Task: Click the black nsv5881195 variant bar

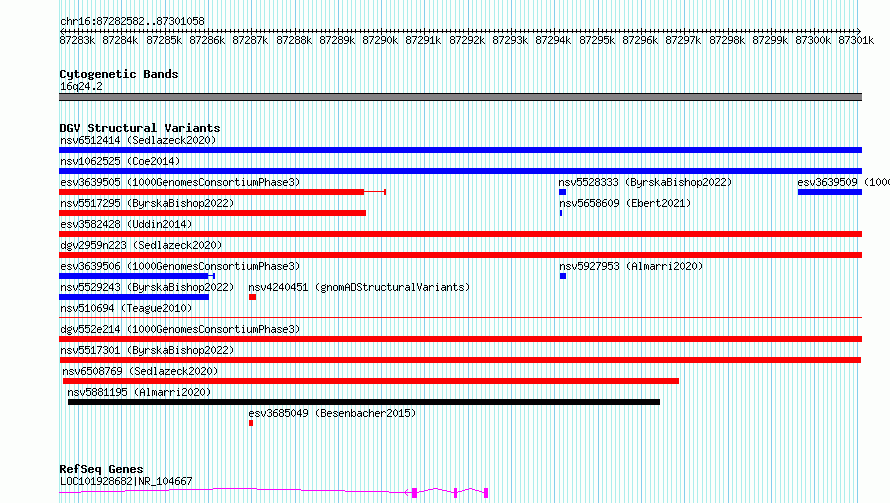Action: 364,402
